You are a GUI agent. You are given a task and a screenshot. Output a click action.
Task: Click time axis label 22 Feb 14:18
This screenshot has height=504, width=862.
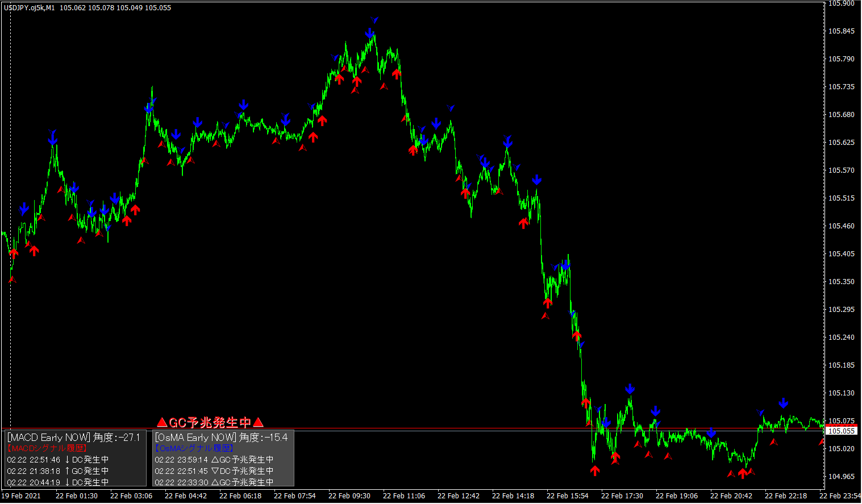513,496
